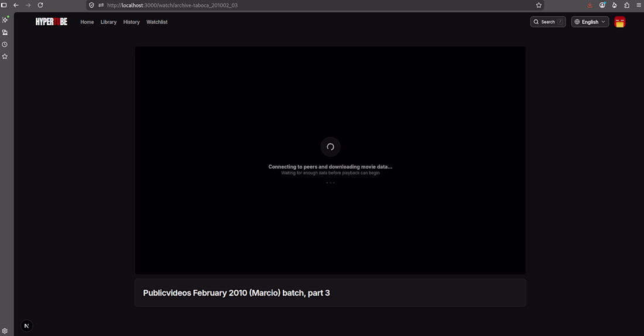This screenshot has height=336, width=644.
Task: Open the Home page
Action: (87, 22)
